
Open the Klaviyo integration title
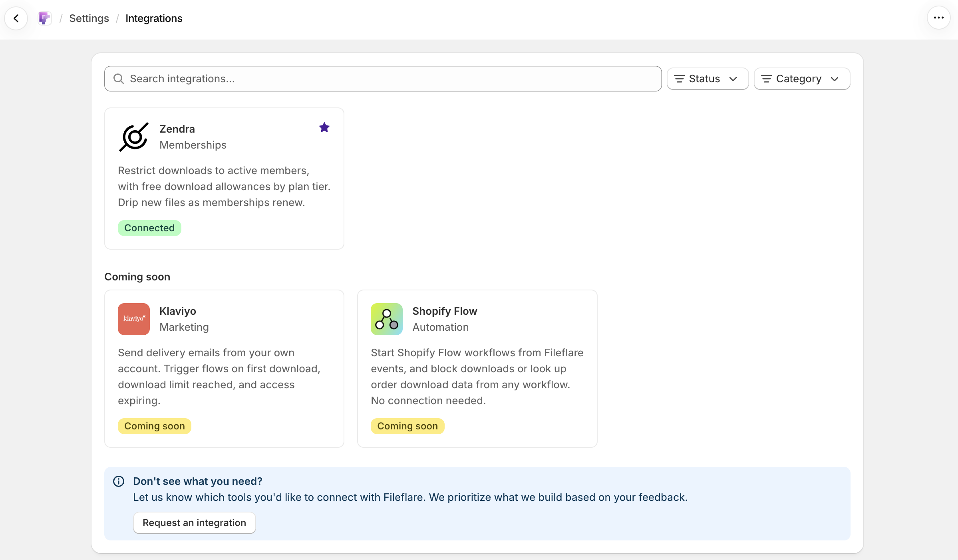point(178,311)
